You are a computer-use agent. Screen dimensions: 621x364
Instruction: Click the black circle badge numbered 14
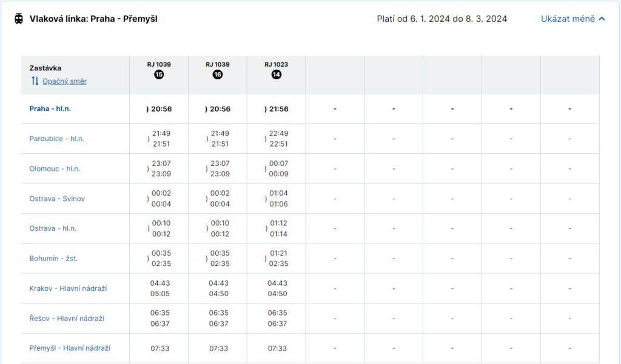point(277,74)
